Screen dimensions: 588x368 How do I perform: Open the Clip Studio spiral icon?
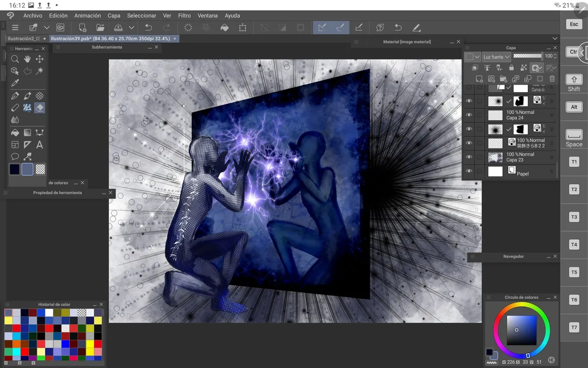(x=60, y=28)
